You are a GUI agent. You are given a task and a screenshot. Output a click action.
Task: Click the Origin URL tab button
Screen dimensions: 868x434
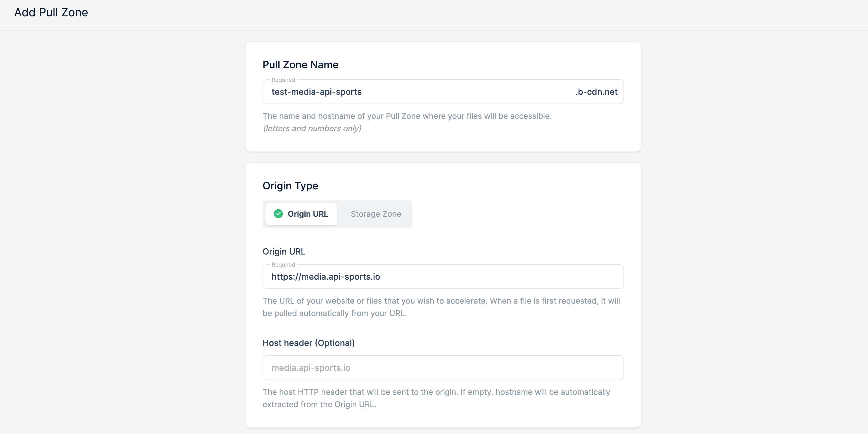[302, 214]
